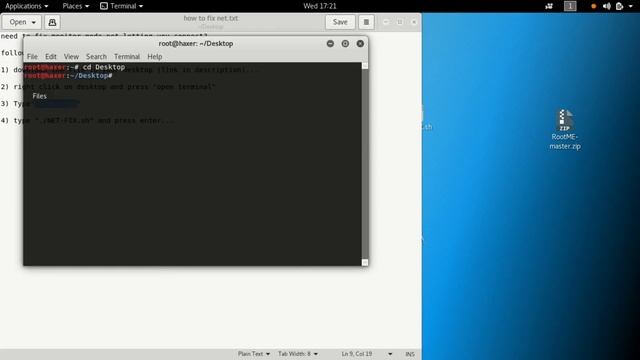Screen dimensions: 640x360
Task: Click the RootME-master.zip file name label
Action: coord(565,142)
